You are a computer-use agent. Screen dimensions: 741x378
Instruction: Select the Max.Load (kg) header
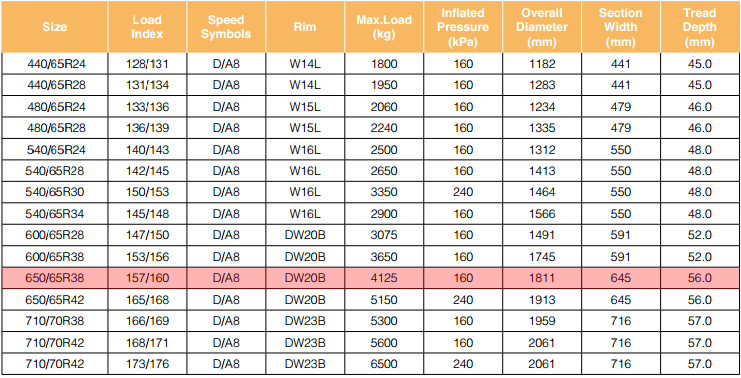(x=384, y=27)
